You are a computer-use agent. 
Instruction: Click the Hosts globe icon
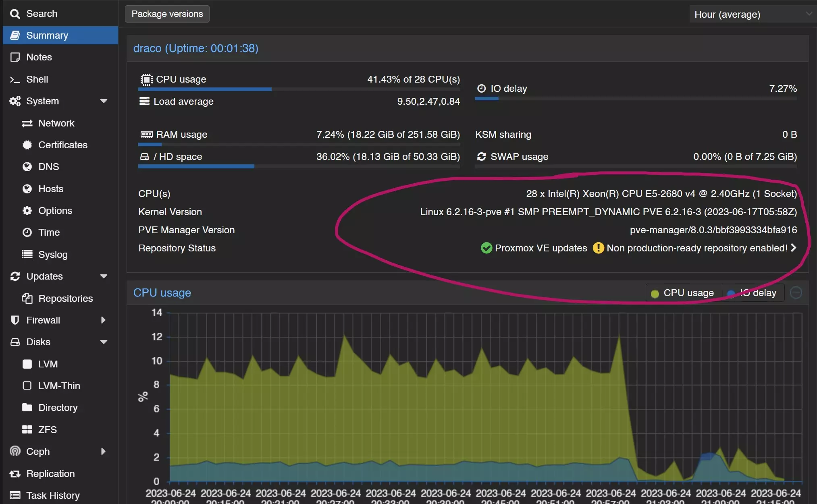(27, 189)
